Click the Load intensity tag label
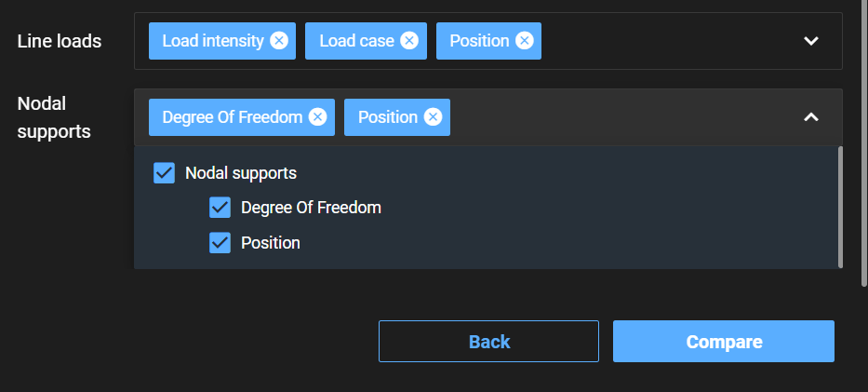The width and height of the screenshot is (868, 392). pos(212,40)
